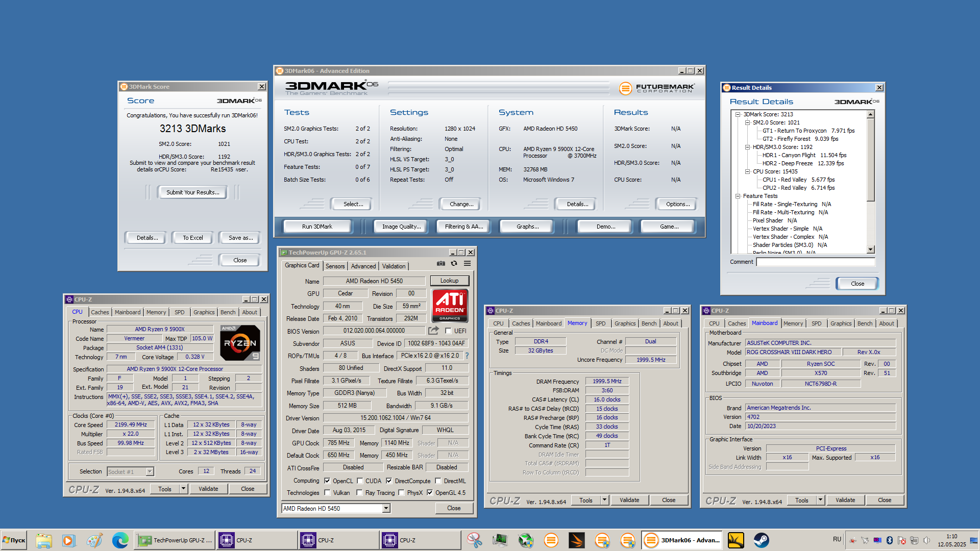Toggle the OpenGL 4.5 checkbox
Viewport: 980px width, 551px height.
[430, 492]
